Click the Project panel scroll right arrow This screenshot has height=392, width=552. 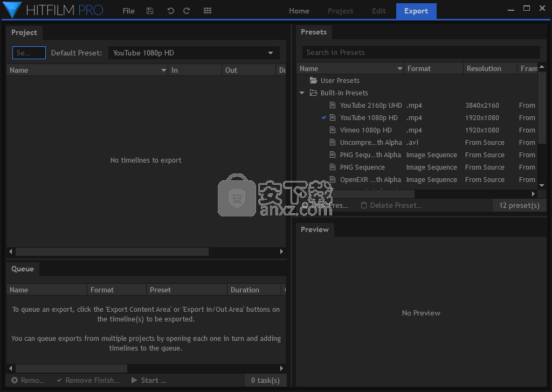tap(281, 251)
